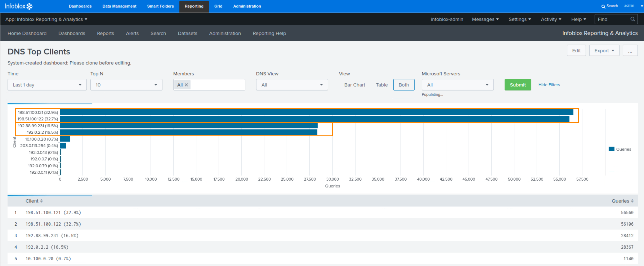The height and width of the screenshot is (266, 644).
Task: Expand the Top N dropdown
Action: point(126,85)
